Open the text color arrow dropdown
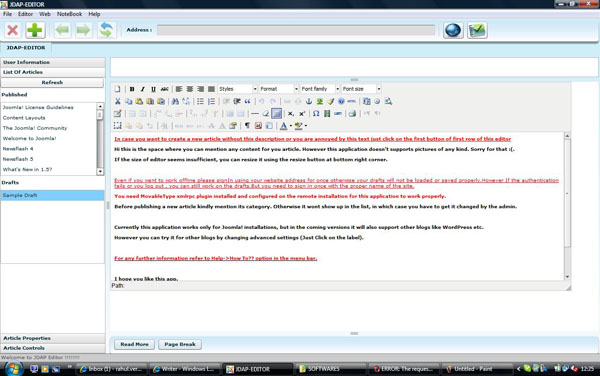 pos(291,126)
